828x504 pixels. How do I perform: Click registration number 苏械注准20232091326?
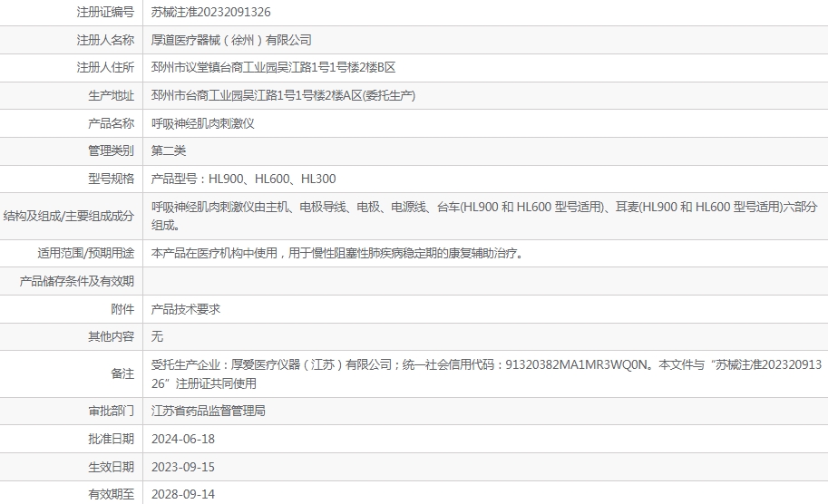[x=211, y=12]
